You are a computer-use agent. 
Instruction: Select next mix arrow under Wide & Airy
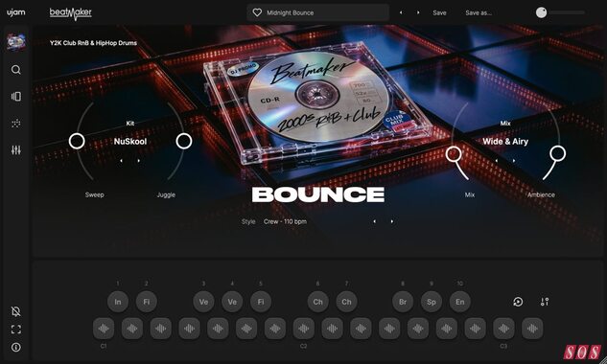(514, 161)
